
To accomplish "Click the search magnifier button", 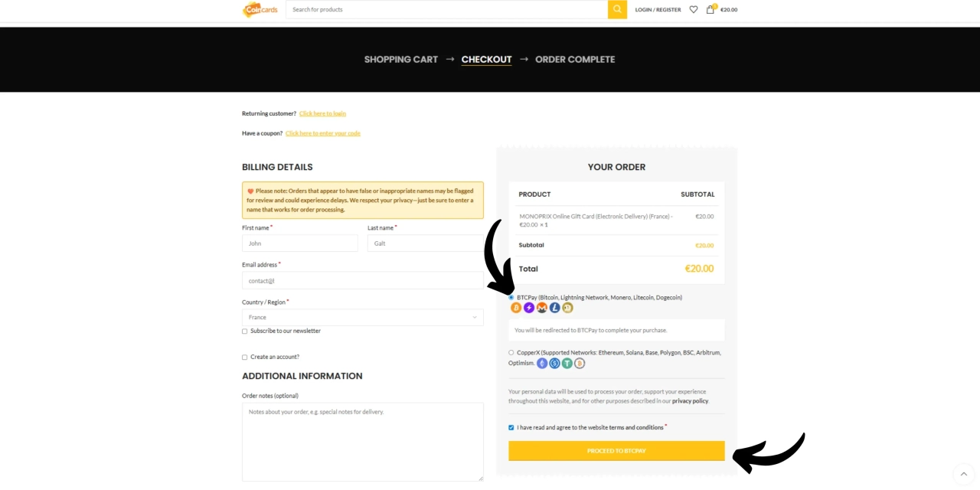I will (x=617, y=9).
